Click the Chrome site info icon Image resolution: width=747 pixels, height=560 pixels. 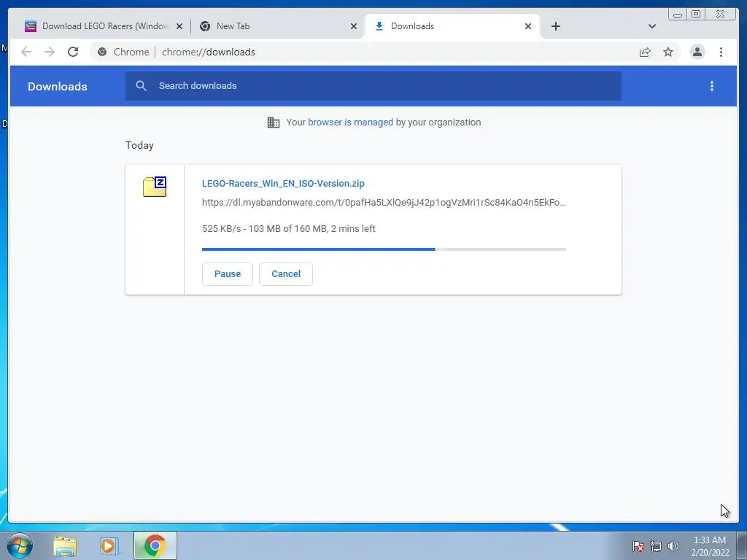pos(102,52)
